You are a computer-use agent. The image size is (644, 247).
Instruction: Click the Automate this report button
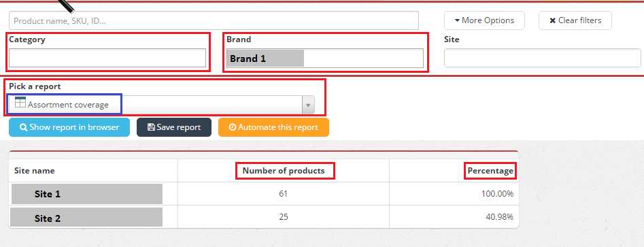point(273,127)
